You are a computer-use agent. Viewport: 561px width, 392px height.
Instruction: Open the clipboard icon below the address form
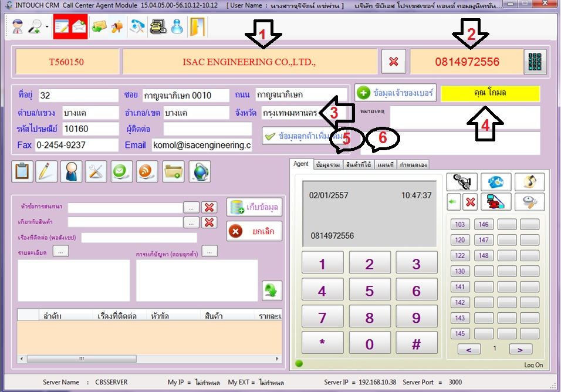coord(22,171)
